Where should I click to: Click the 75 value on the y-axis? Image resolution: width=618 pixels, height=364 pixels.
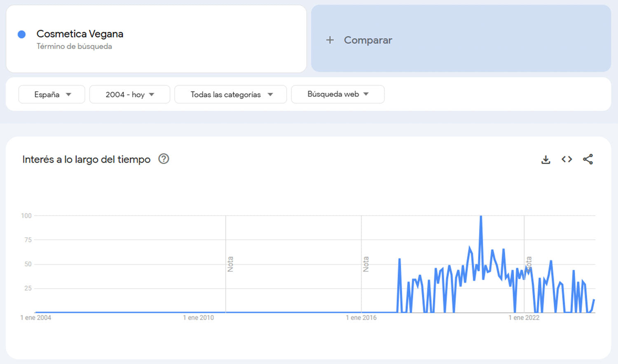(28, 240)
